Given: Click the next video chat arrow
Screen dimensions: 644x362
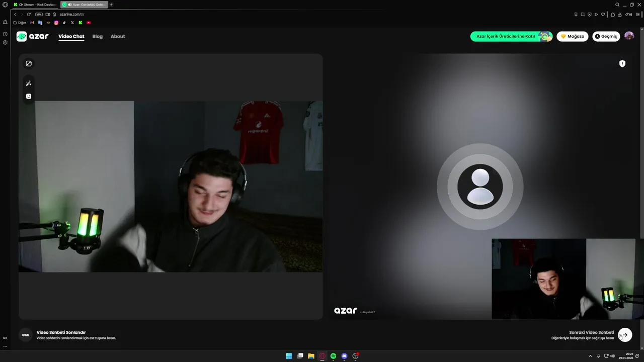Looking at the screenshot, I should (x=625, y=335).
